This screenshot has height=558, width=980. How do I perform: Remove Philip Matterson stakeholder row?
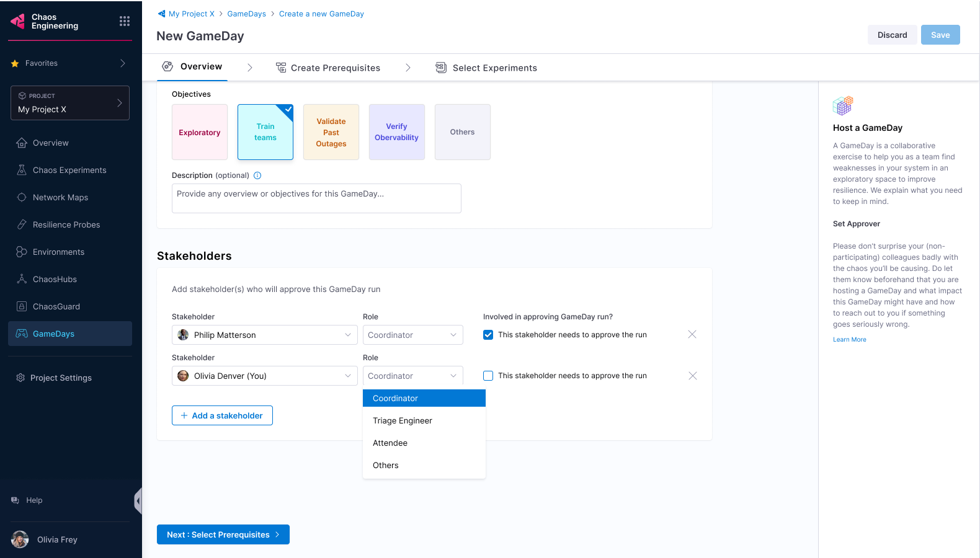coord(692,335)
